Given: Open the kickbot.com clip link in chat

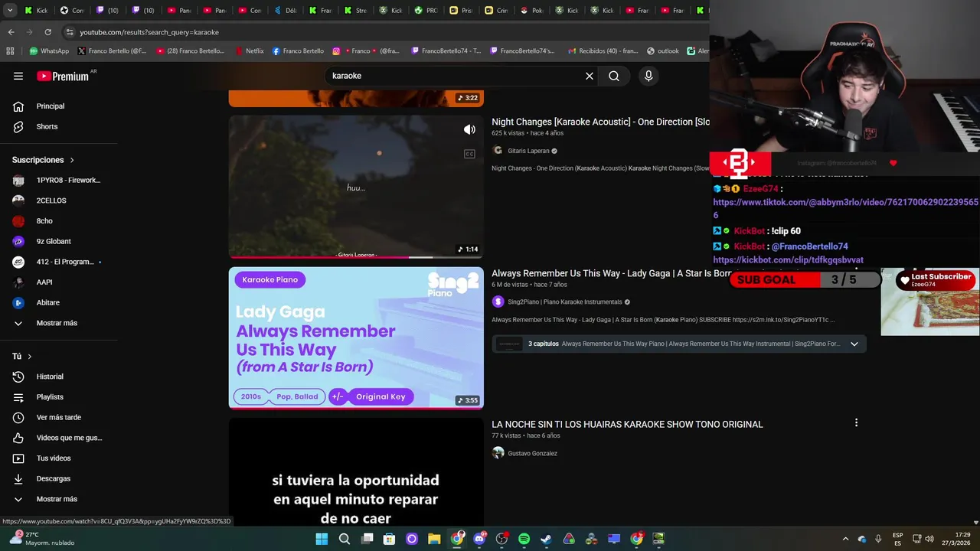Looking at the screenshot, I should [x=788, y=259].
